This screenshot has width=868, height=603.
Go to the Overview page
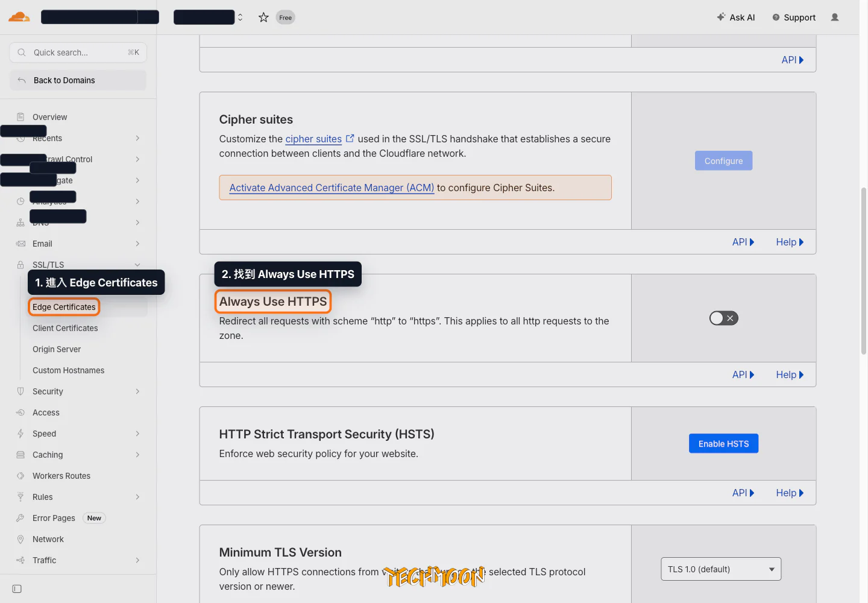point(49,117)
